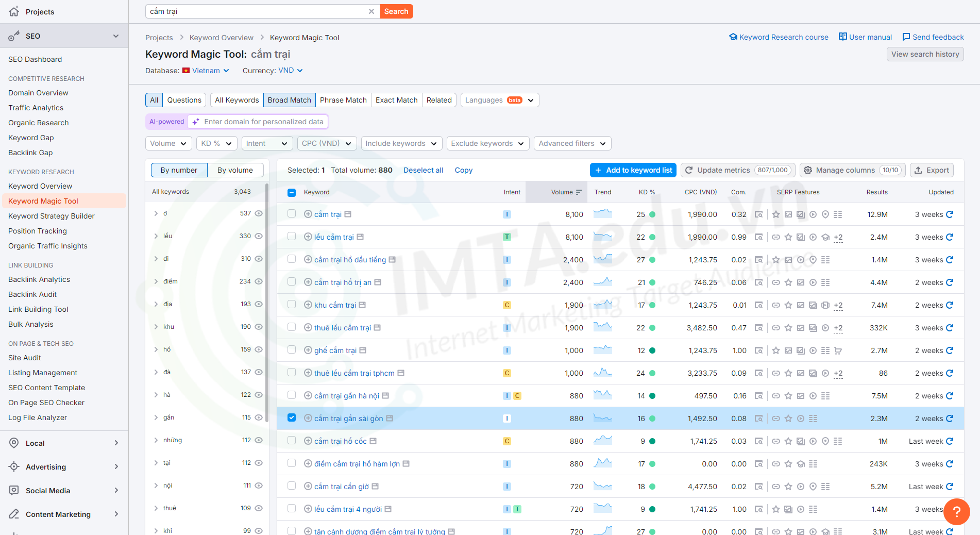This screenshot has height=535, width=980.
Task: Open SERP view icon for khu cắm trại
Action: click(758, 305)
